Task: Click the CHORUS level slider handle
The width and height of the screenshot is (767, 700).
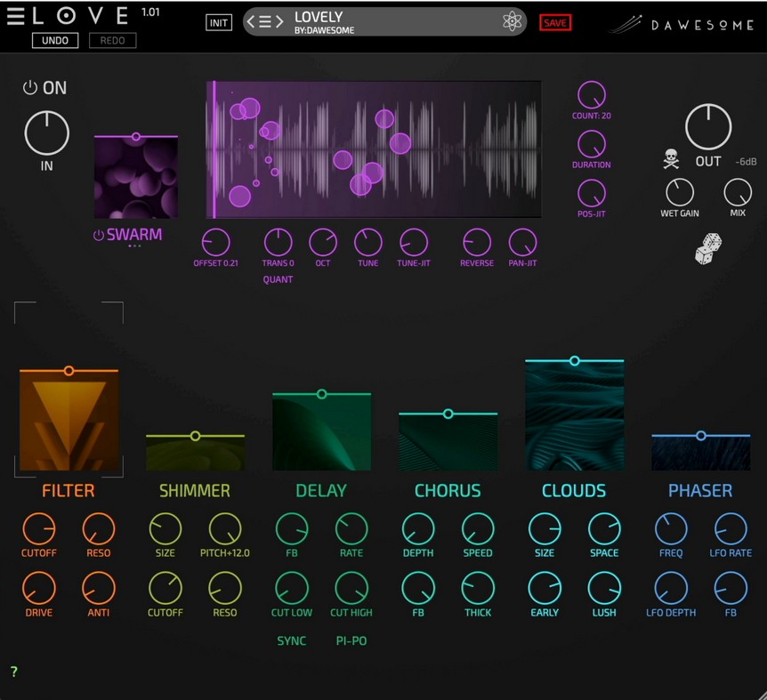Action: pyautogui.click(x=448, y=414)
